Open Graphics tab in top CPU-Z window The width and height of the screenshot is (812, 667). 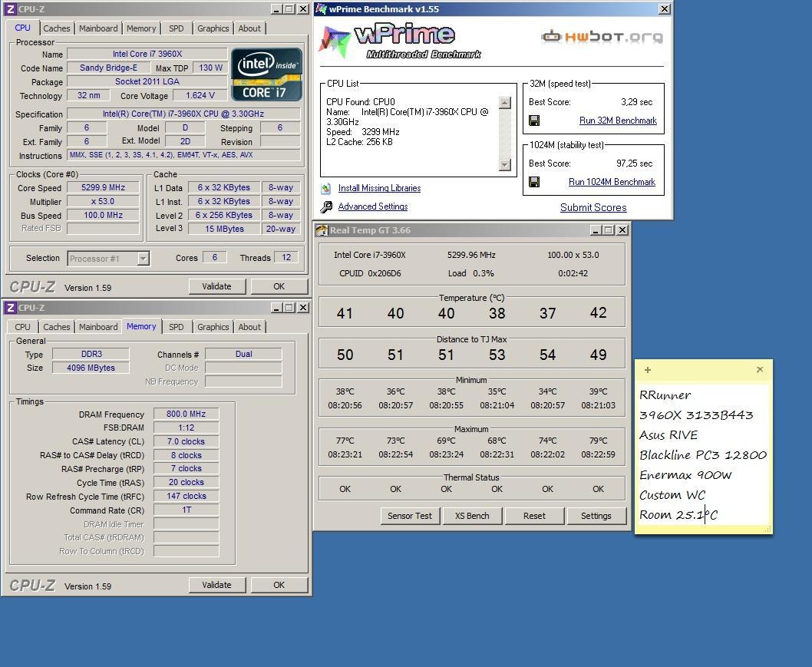coord(213,28)
